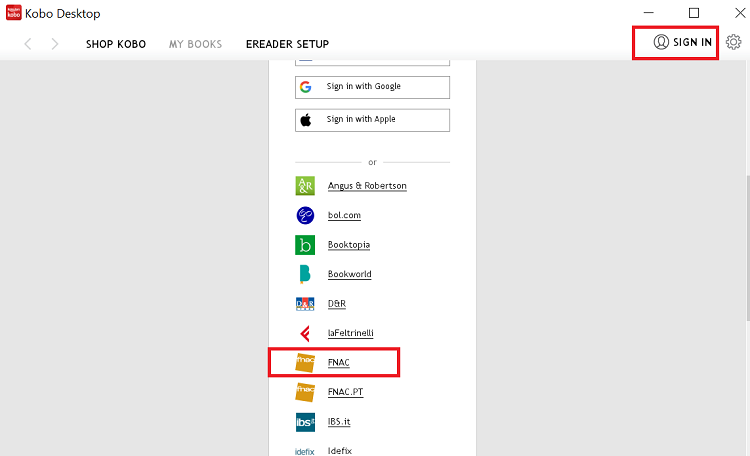This screenshot has height=456, width=750.
Task: Open the IBS.it link
Action: pyautogui.click(x=339, y=422)
